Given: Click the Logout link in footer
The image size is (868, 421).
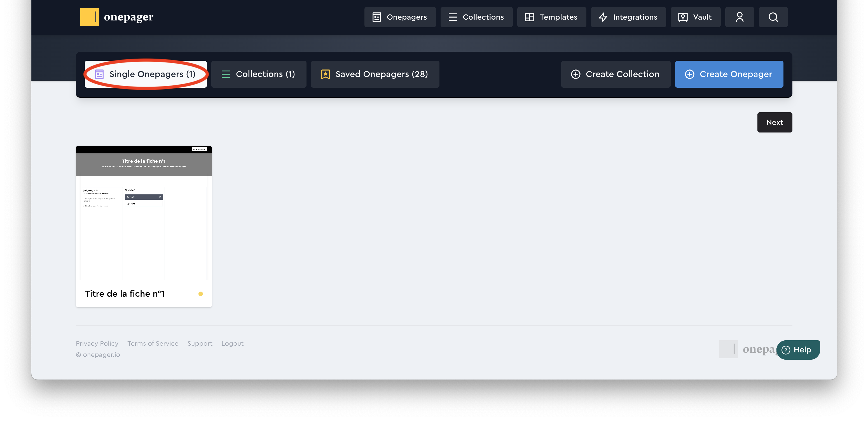Looking at the screenshot, I should (232, 343).
